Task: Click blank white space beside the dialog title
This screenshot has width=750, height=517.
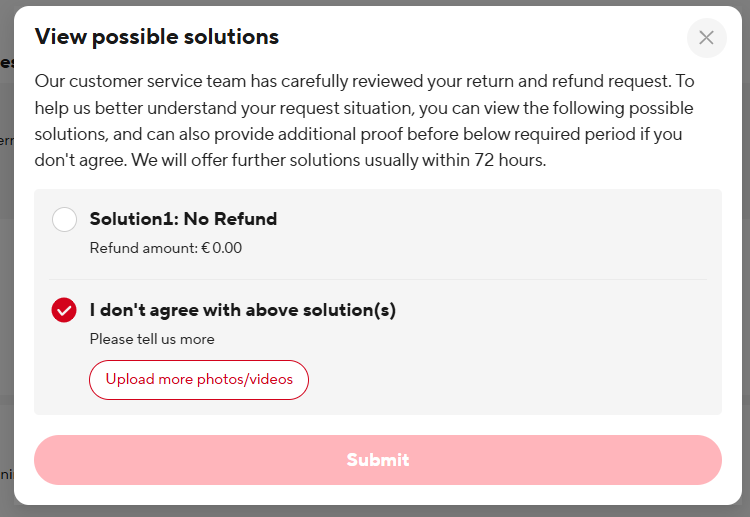Action: 480,38
